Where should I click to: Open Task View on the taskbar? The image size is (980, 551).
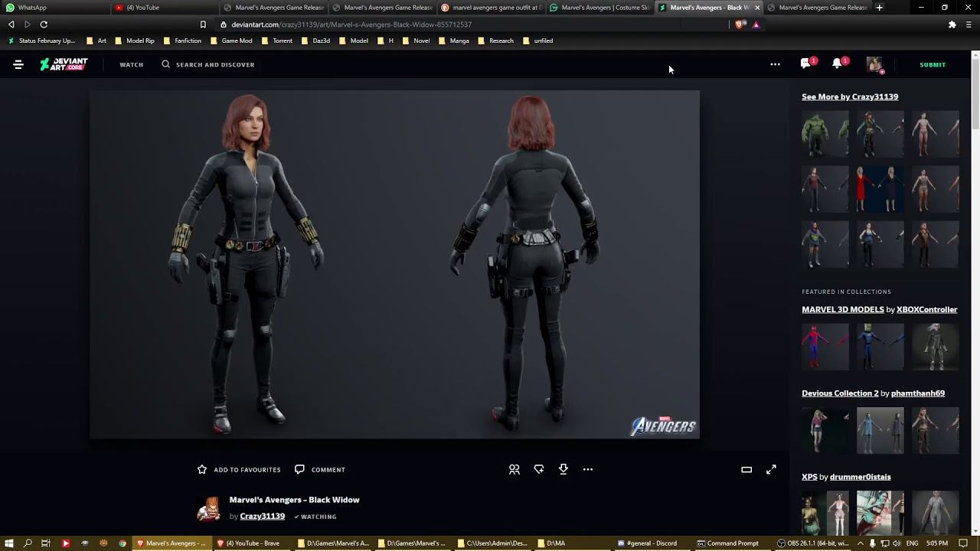(46, 543)
